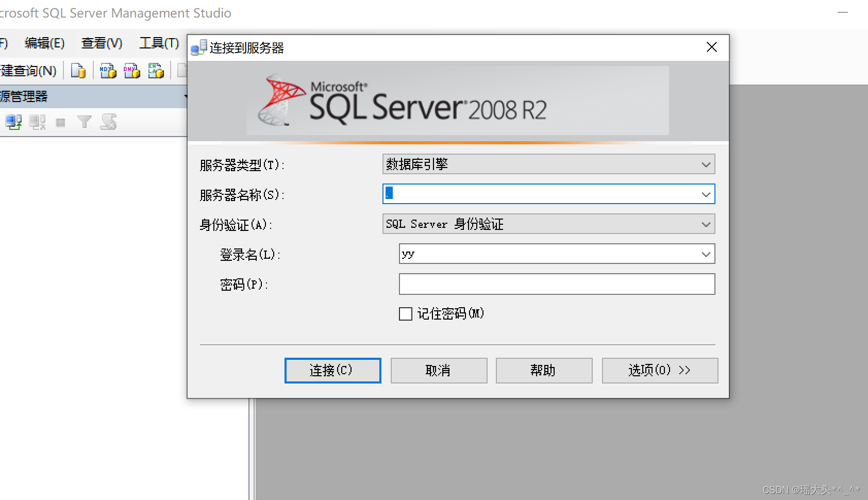
Task: Open the 服务器名称 combo box arrow
Action: (706, 194)
